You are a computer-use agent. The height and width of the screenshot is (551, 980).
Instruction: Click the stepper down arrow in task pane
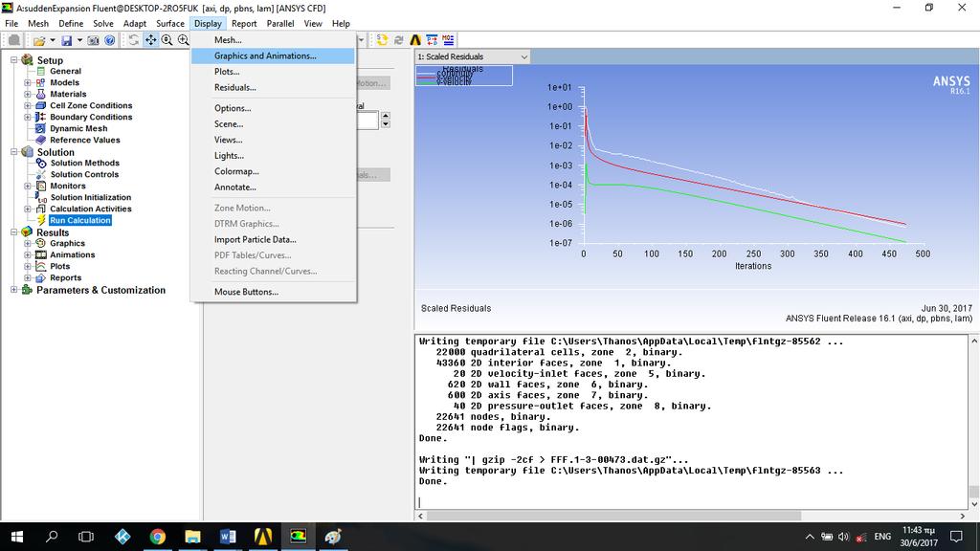[386, 124]
